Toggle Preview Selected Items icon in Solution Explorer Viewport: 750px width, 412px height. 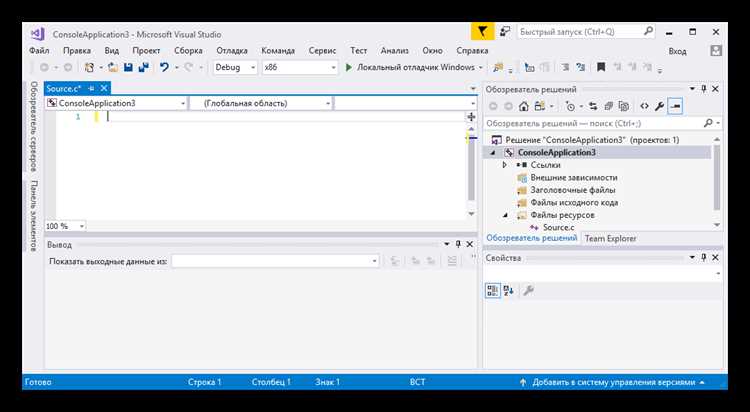[x=675, y=106]
